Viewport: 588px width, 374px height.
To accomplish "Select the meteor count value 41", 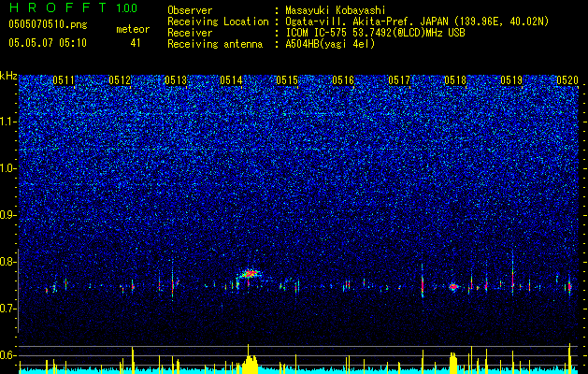I will point(136,43).
